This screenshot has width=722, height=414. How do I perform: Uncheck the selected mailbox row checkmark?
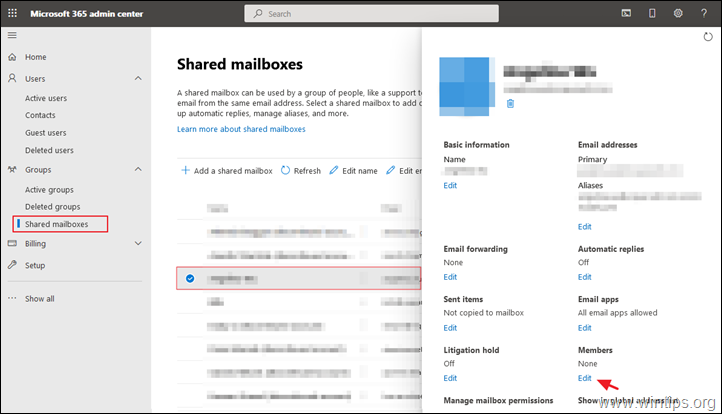point(190,278)
